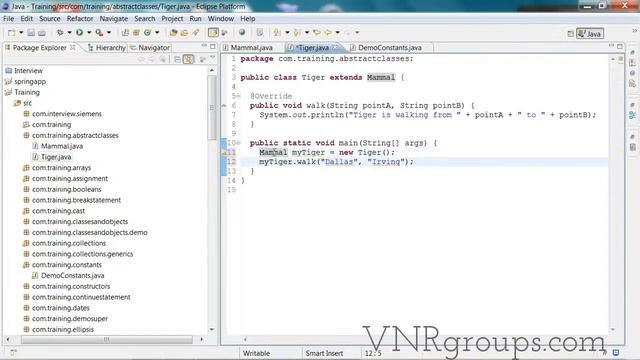
Task: Open the New wizard dropdown arrow
Action: pos(21,33)
